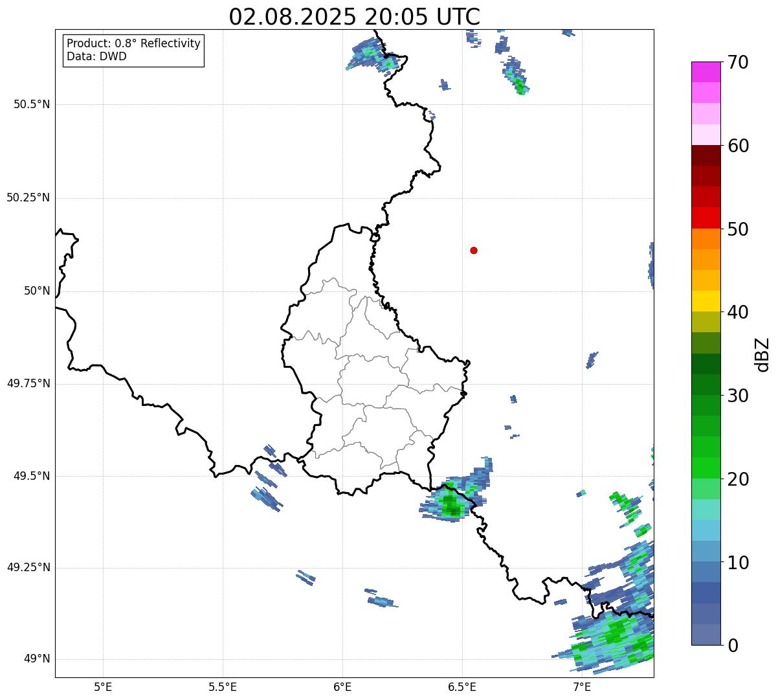
Task: Click the colorbar tick label 70
Action: click(738, 62)
